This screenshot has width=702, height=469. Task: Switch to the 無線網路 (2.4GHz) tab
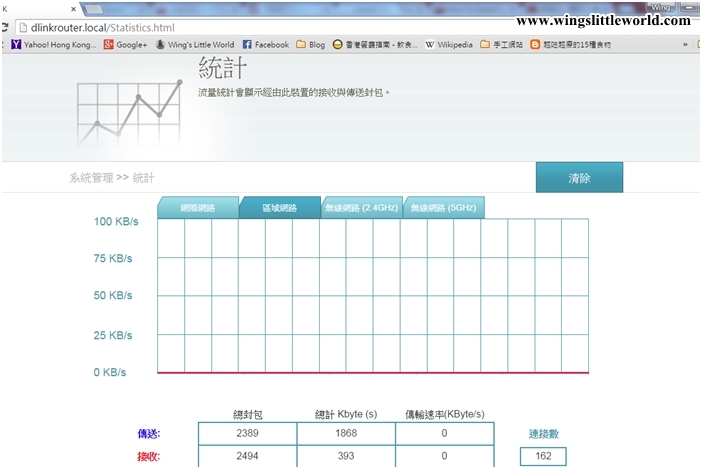[361, 208]
